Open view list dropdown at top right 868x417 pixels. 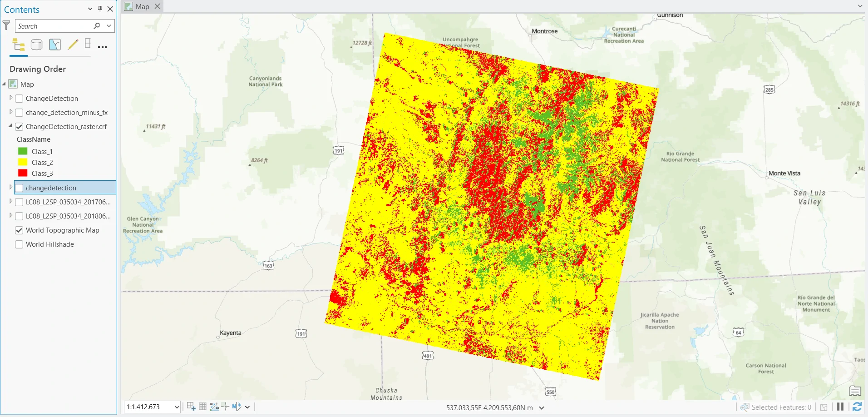click(860, 6)
